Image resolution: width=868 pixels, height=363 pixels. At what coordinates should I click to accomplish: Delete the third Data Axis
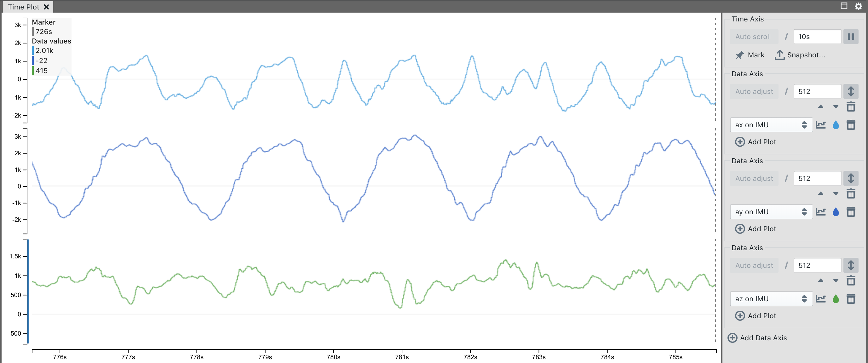pyautogui.click(x=850, y=280)
